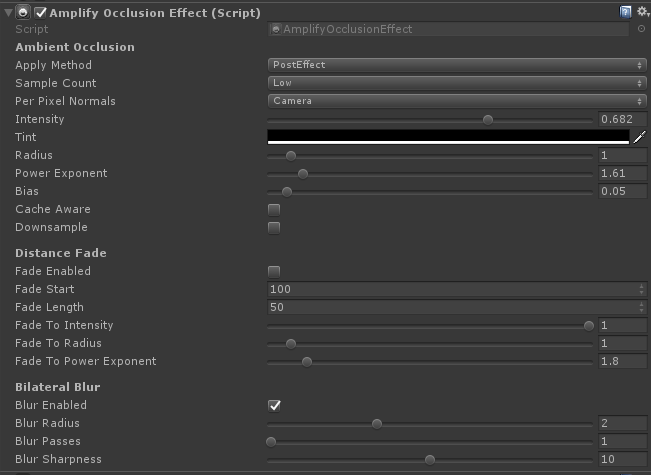
Task: Click the Fade To Power Exponent label
Action: click(x=86, y=361)
